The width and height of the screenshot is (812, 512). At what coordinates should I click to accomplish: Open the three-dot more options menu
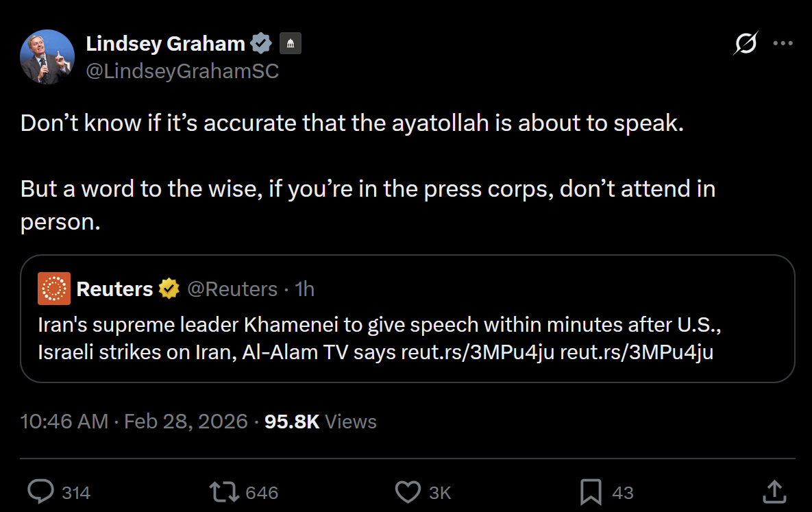pyautogui.click(x=783, y=43)
